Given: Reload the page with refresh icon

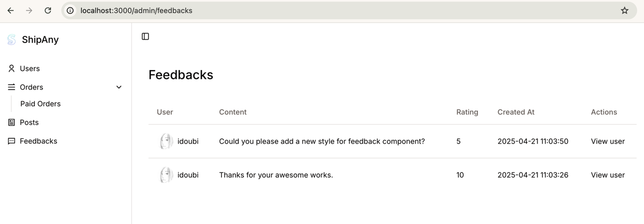Looking at the screenshot, I should click(x=48, y=10).
